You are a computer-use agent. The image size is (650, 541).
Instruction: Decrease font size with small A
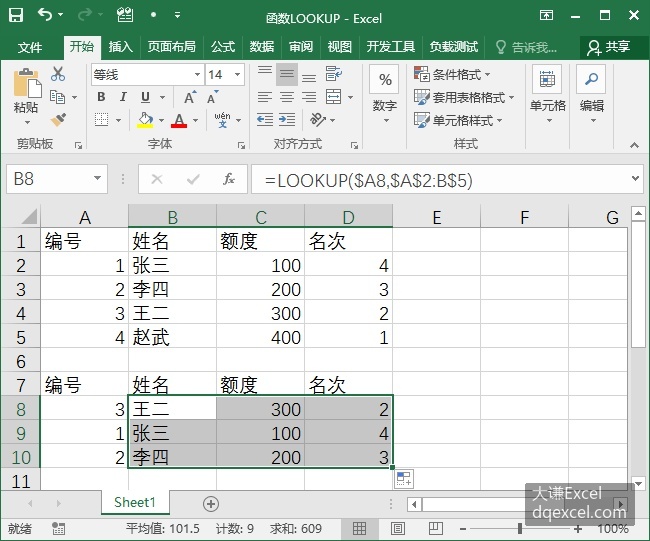click(213, 97)
